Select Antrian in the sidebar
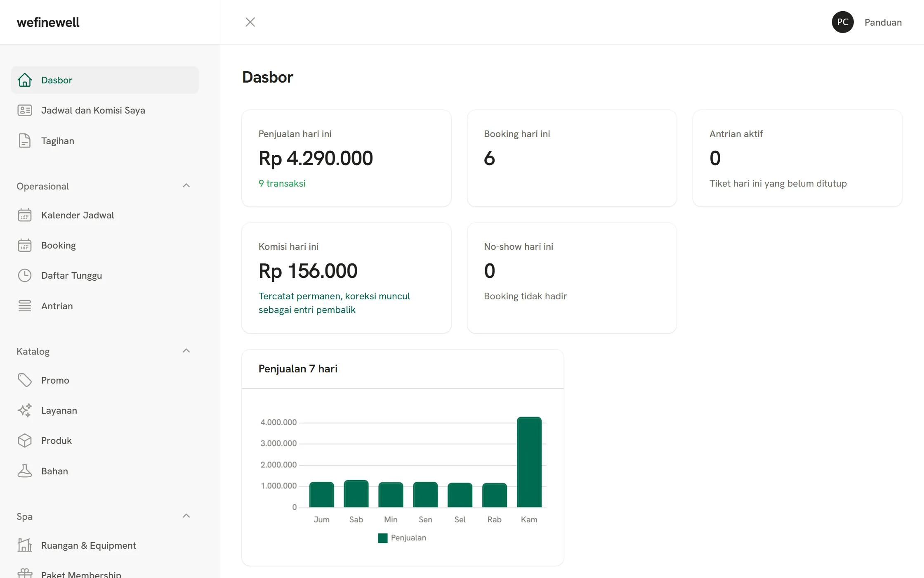924x578 pixels. [105, 306]
